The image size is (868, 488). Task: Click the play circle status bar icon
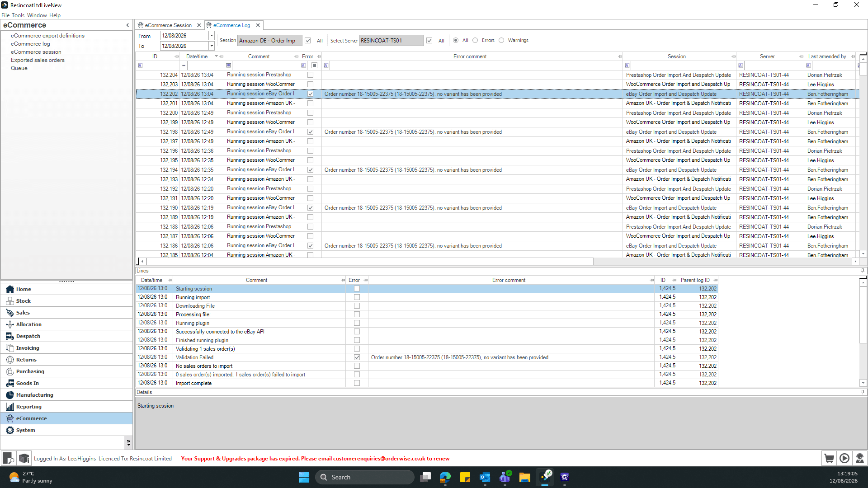click(x=844, y=458)
